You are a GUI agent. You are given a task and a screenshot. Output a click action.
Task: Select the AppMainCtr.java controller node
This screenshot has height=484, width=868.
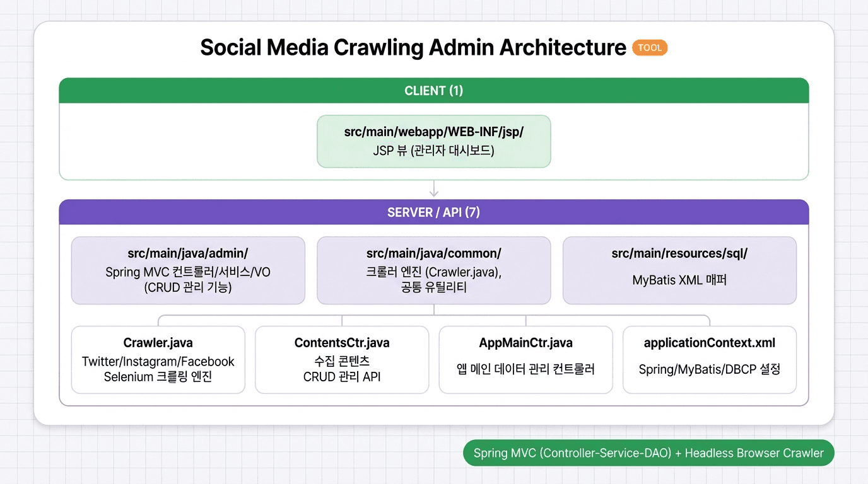coord(525,360)
